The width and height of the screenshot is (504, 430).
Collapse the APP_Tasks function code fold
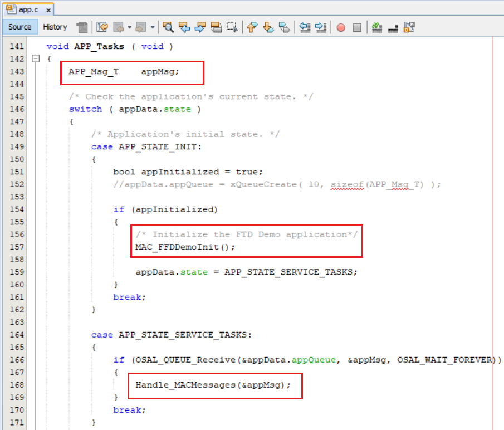pos(36,58)
